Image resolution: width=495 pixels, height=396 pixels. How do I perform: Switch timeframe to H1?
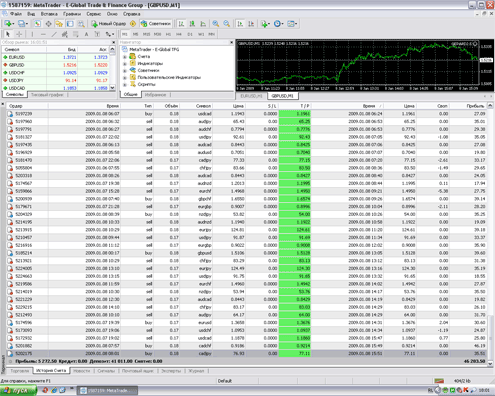point(168,34)
